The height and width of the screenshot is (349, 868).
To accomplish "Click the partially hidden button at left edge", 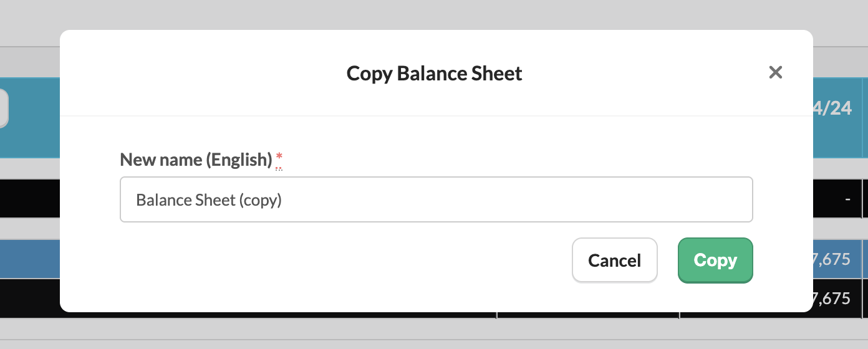I will tap(3, 108).
